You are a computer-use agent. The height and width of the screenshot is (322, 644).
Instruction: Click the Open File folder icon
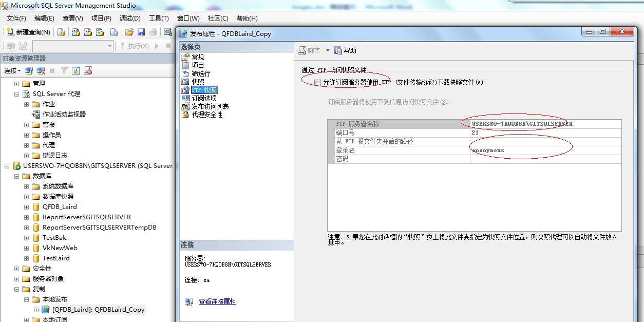(x=129, y=32)
